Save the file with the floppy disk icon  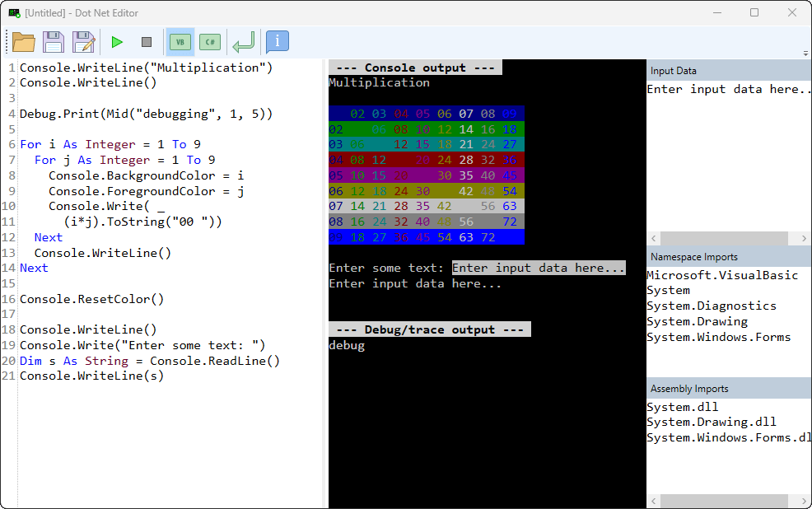click(x=54, y=42)
